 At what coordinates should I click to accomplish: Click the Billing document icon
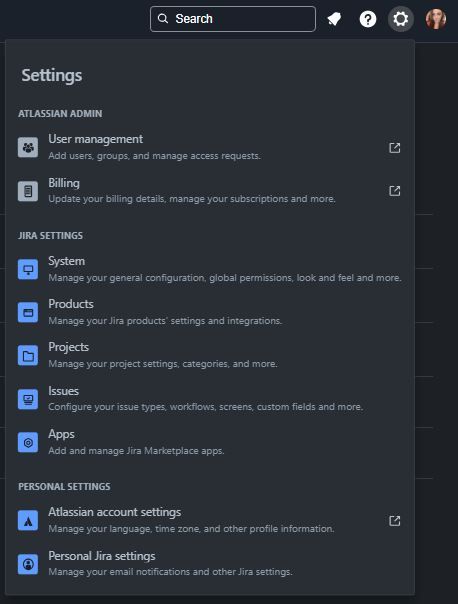pos(28,191)
